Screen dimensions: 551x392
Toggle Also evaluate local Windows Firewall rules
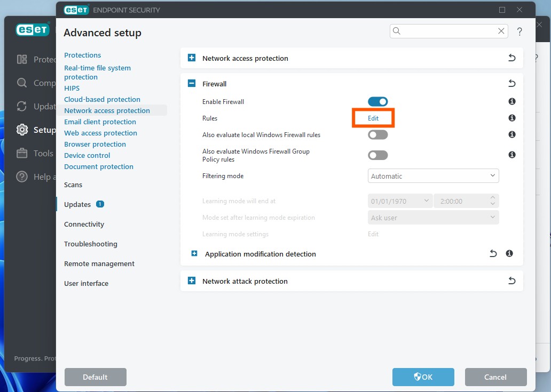point(377,134)
